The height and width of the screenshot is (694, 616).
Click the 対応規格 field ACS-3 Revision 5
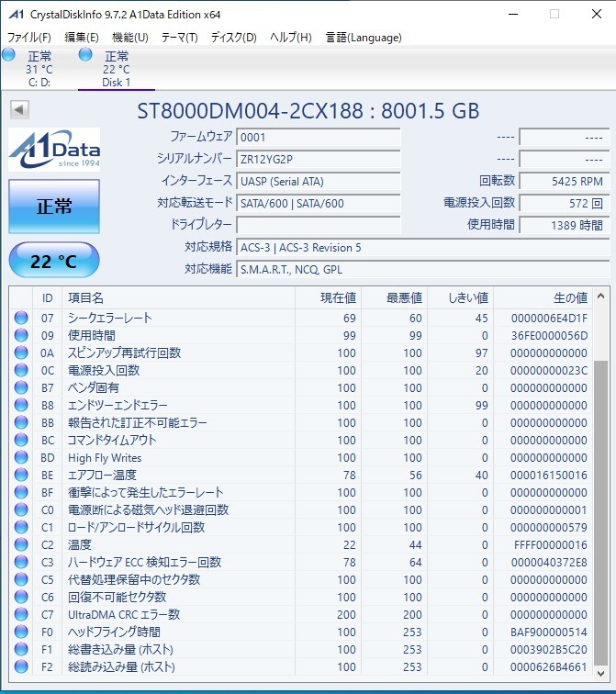tap(423, 248)
